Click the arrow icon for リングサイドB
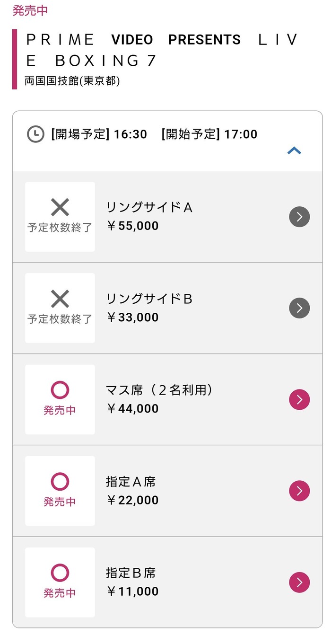The width and height of the screenshot is (331, 644). (x=299, y=308)
